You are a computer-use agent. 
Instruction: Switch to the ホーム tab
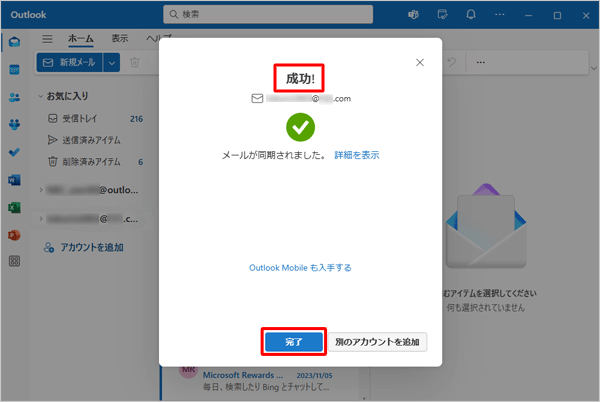point(81,39)
